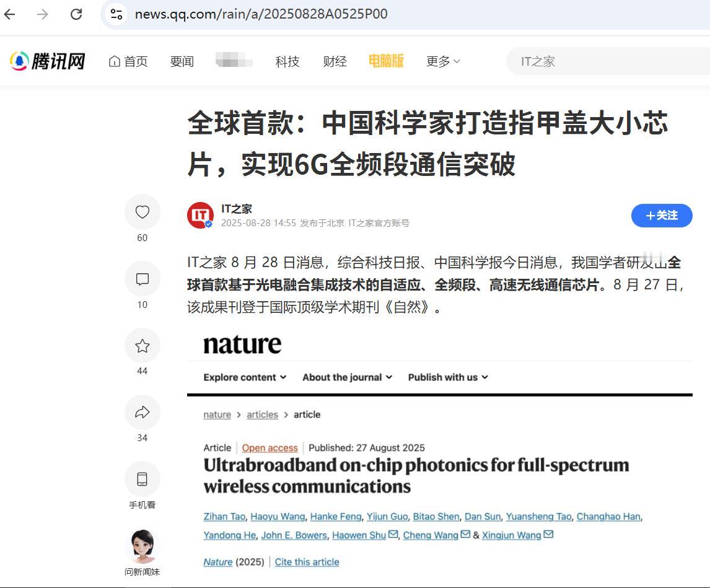Click author Hanke Feng link
Screen dimensions: 710x588
click(336, 516)
